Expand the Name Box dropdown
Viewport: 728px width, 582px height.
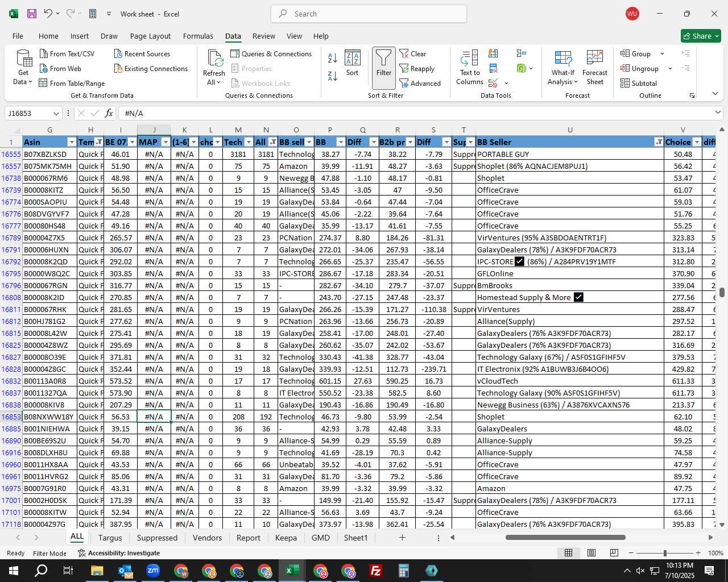[x=56, y=113]
